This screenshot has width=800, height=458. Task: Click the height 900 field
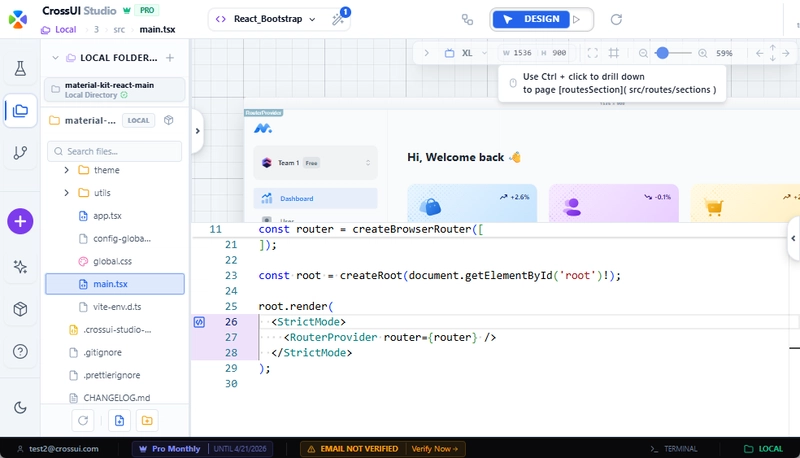pos(554,53)
